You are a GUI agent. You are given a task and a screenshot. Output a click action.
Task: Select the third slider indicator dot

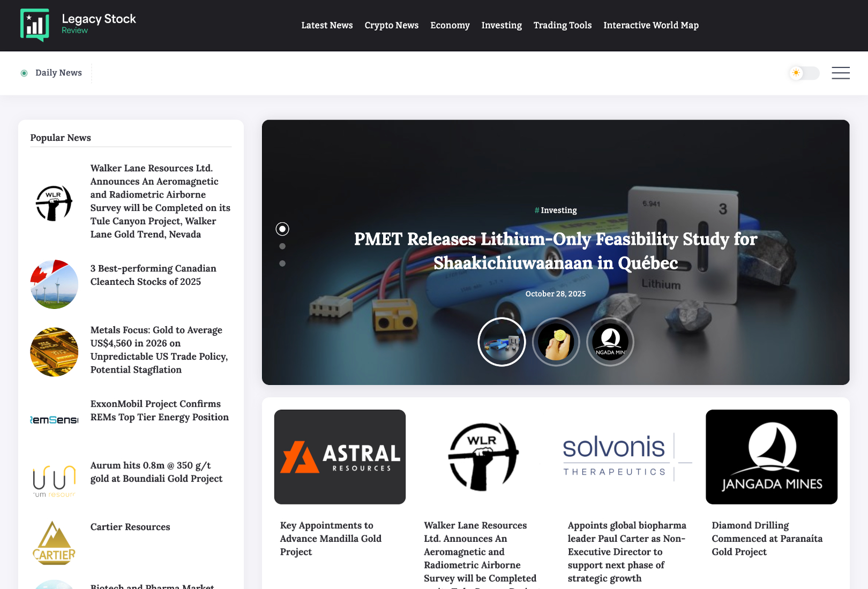pos(282,263)
